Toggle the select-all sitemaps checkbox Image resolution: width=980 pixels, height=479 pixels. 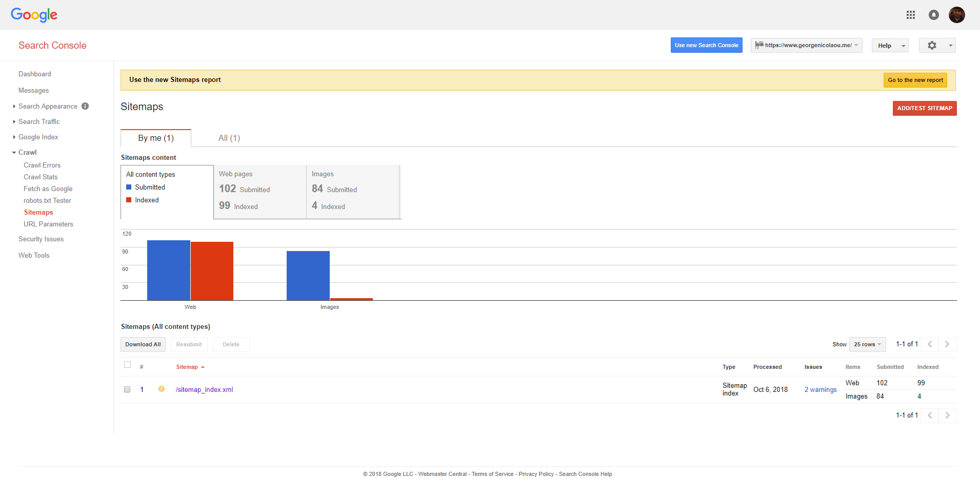point(127,365)
